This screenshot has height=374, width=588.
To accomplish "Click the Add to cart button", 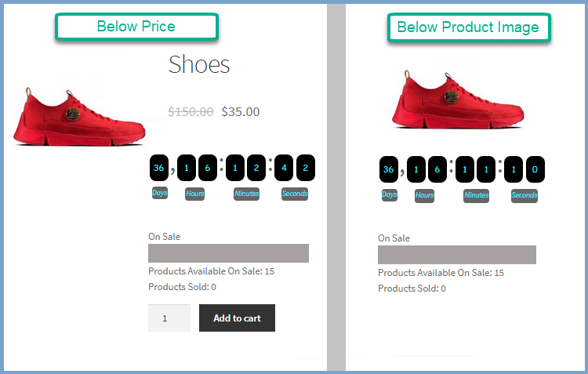I will coord(237,318).
